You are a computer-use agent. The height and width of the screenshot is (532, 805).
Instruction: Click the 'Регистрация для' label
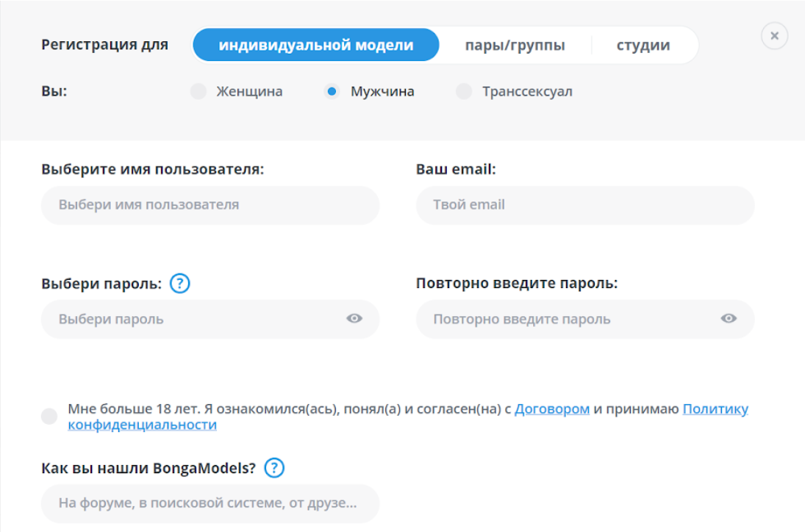[x=104, y=45]
